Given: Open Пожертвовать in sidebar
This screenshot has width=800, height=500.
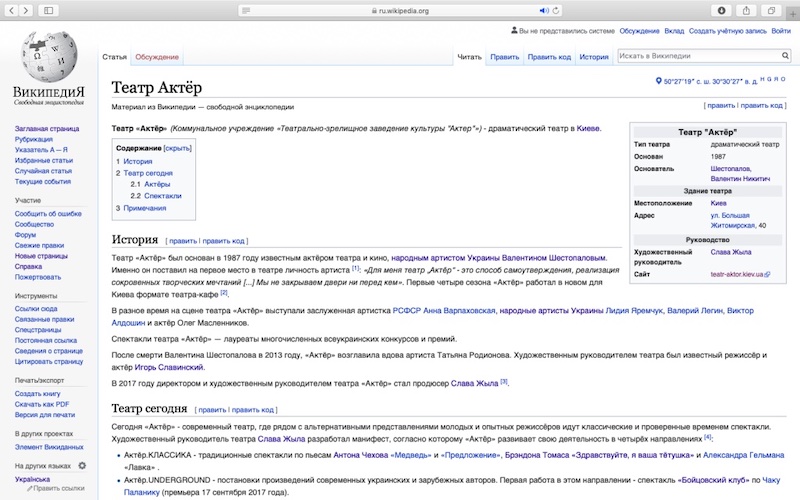Looking at the screenshot, I should point(38,277).
